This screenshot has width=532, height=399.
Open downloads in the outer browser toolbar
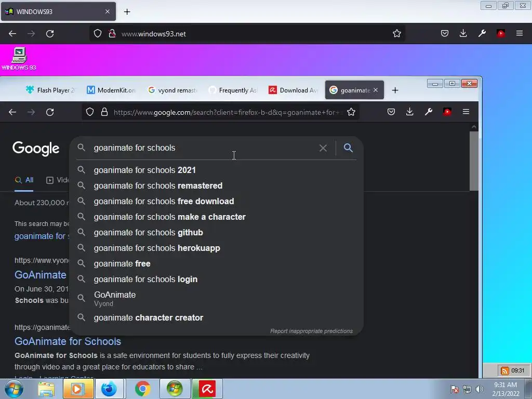[463, 33]
